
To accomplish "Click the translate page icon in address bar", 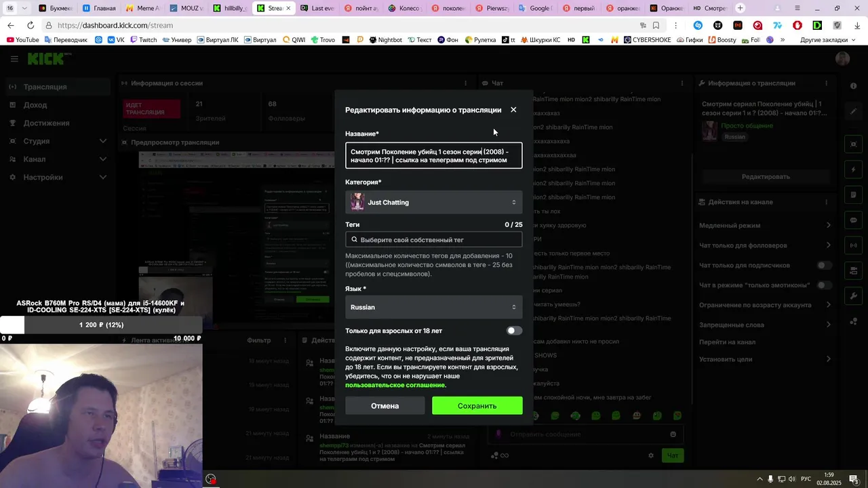I will 643,25.
